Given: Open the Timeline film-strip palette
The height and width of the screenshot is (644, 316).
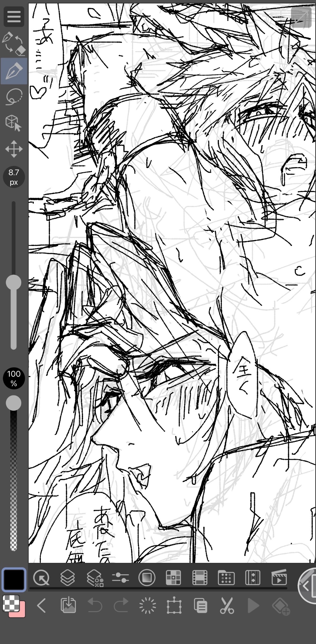Looking at the screenshot, I should pos(200,578).
